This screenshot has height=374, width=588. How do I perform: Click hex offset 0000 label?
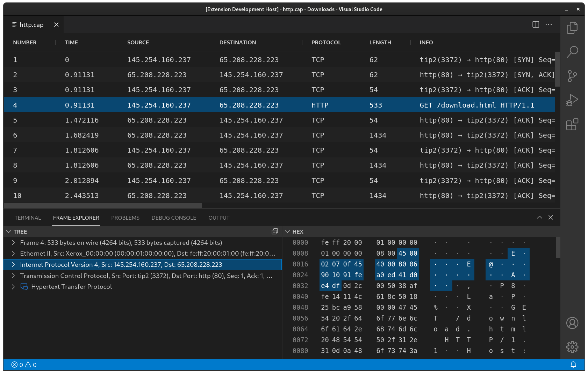click(x=300, y=242)
